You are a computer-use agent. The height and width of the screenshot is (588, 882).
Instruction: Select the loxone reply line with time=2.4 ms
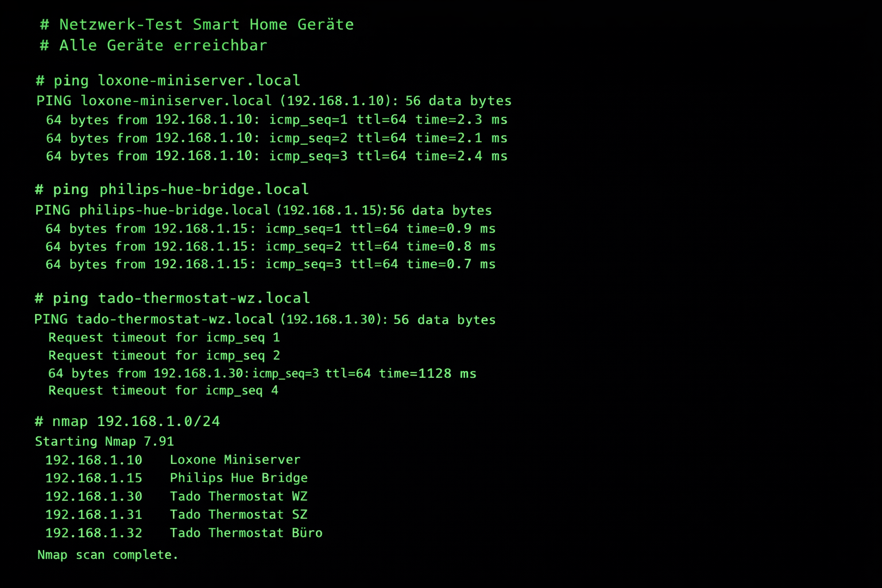pyautogui.click(x=277, y=156)
